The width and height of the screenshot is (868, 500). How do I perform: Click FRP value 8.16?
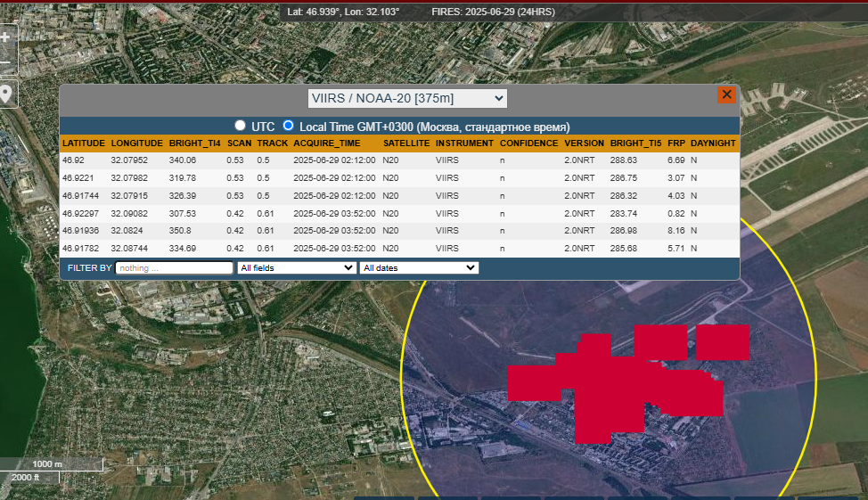676,230
